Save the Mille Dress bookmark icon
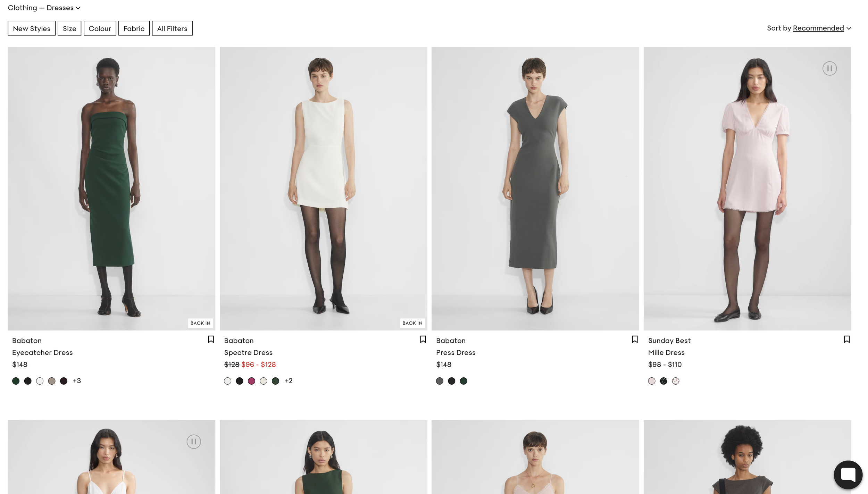This screenshot has width=868, height=494. (x=846, y=339)
